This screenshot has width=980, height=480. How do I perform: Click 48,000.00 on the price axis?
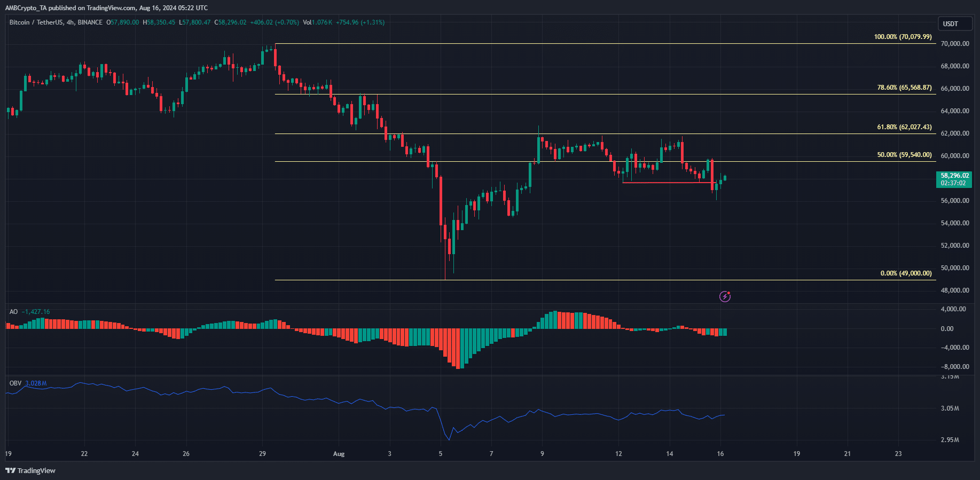(955, 290)
